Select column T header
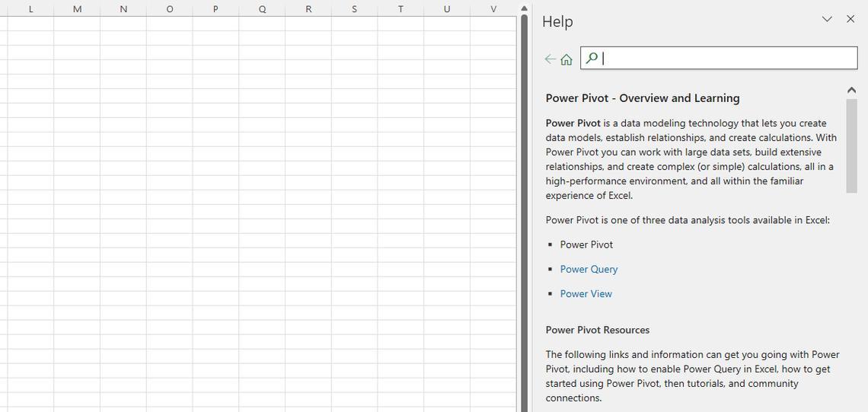 pyautogui.click(x=400, y=9)
